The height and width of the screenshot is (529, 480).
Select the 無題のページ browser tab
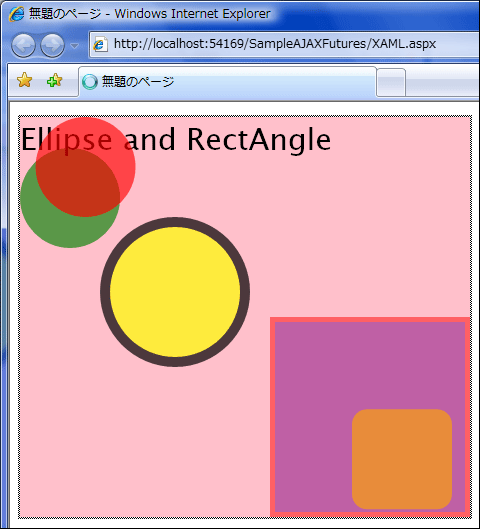(227, 82)
